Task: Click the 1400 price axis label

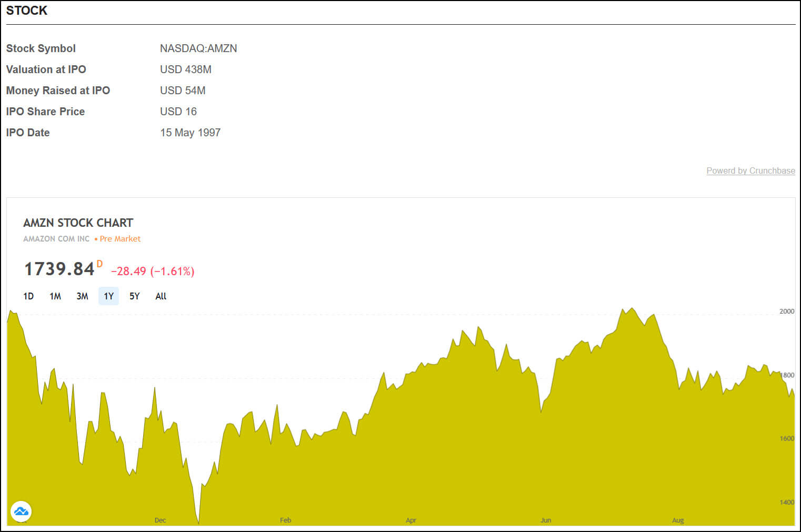Action: point(787,502)
